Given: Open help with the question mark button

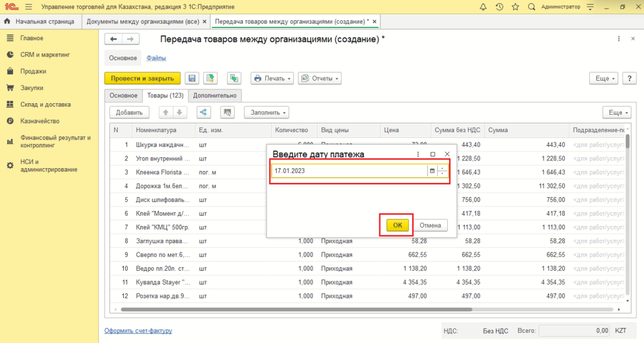Looking at the screenshot, I should [629, 78].
